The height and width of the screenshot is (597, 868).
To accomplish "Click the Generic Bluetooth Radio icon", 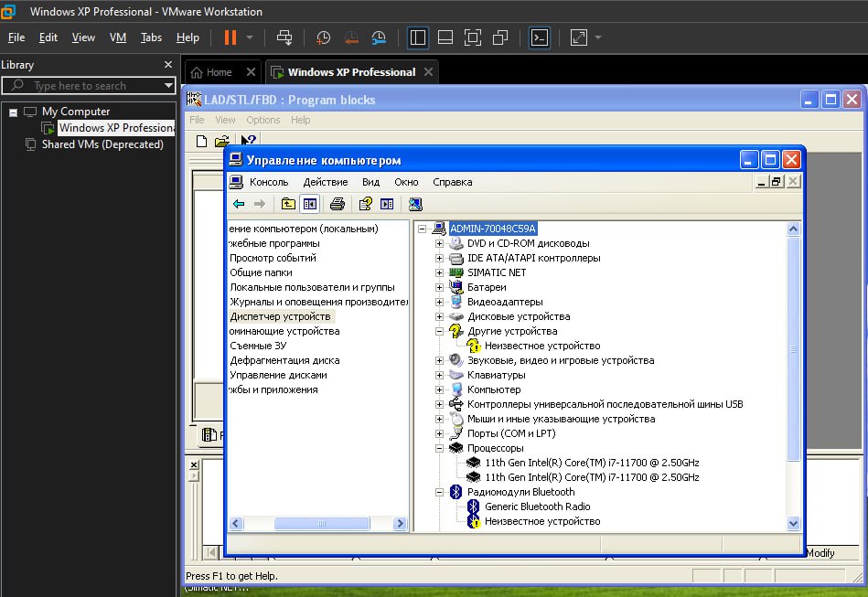I will (x=473, y=506).
